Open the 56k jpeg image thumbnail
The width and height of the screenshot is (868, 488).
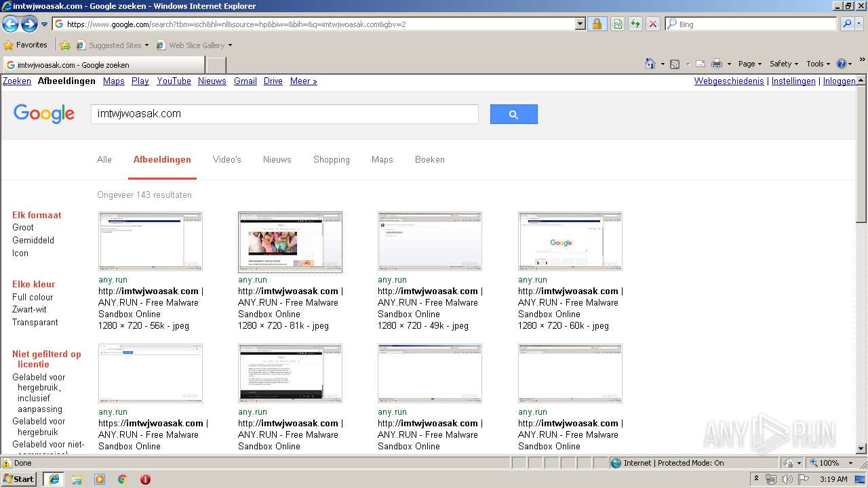pyautogui.click(x=151, y=241)
